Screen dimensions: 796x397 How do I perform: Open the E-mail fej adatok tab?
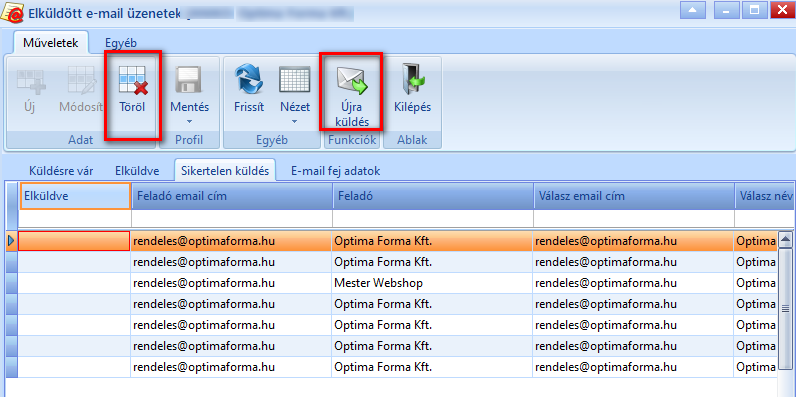tap(336, 171)
